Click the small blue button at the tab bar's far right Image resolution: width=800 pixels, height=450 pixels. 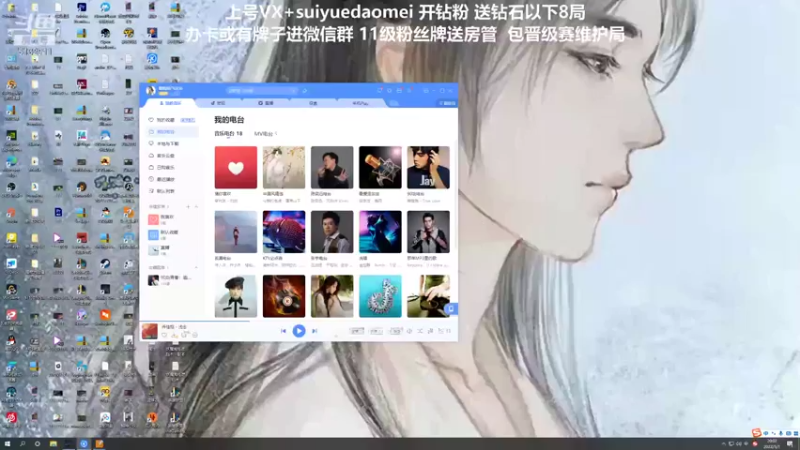coord(447,103)
